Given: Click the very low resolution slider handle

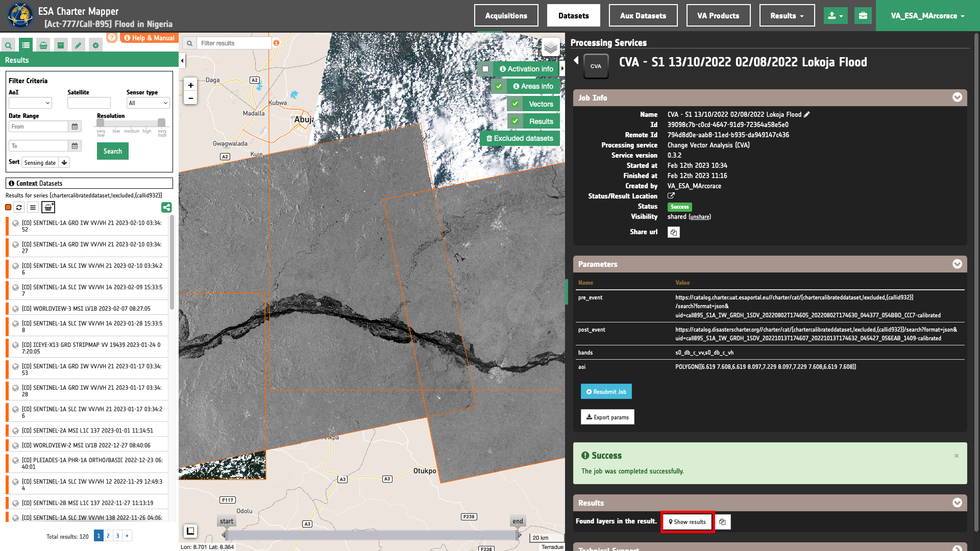Looking at the screenshot, I should (x=101, y=122).
